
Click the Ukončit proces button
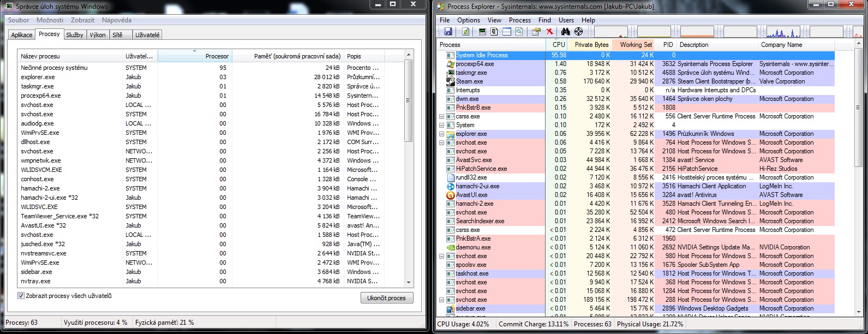386,298
